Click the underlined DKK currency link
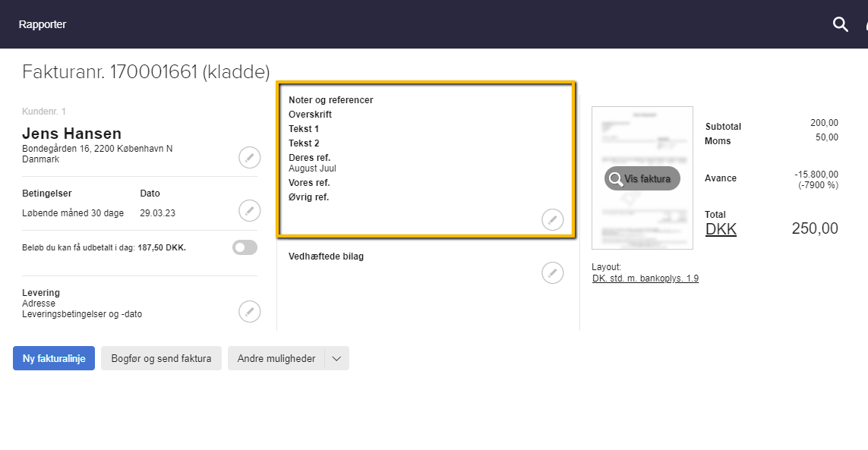868x450 pixels. click(x=721, y=228)
